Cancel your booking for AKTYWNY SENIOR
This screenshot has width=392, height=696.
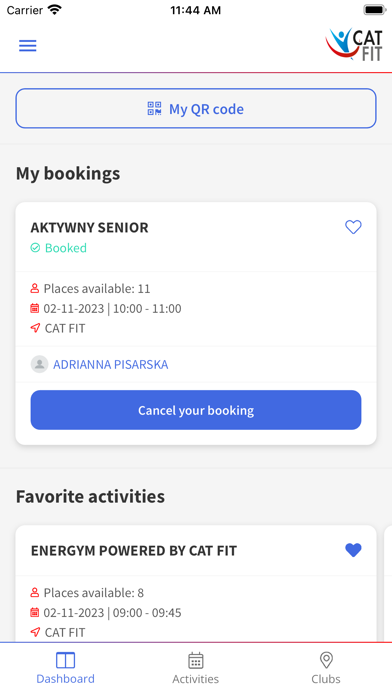(x=196, y=410)
